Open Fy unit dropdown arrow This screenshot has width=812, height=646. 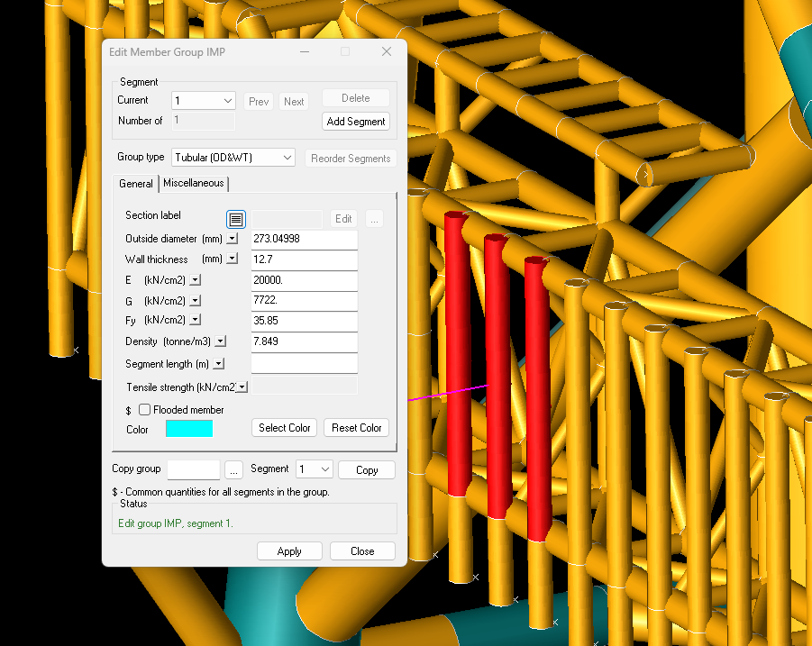196,320
